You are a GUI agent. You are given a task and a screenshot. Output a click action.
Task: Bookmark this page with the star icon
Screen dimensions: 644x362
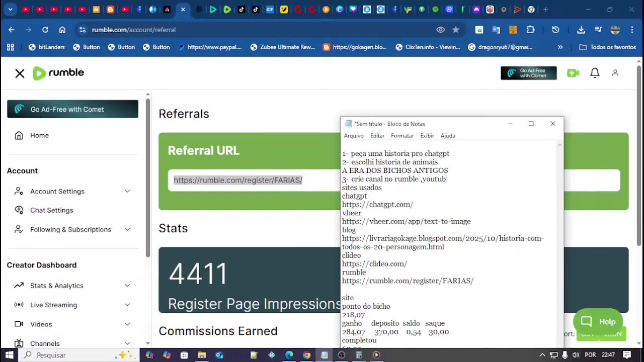point(456,30)
